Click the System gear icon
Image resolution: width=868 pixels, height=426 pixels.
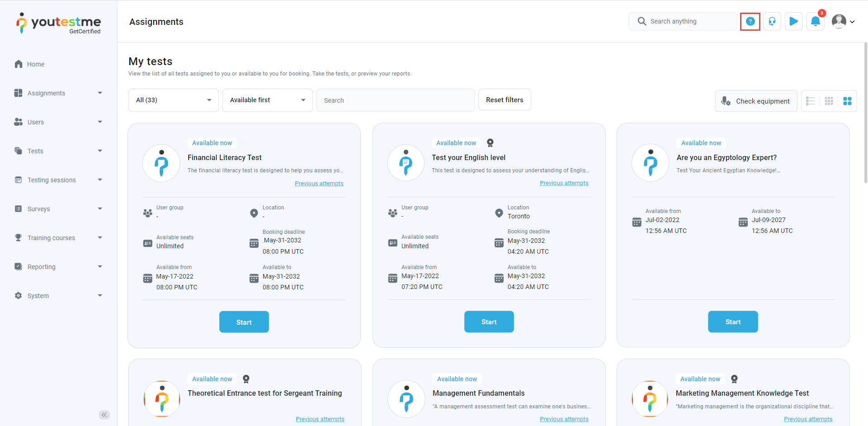(19, 295)
